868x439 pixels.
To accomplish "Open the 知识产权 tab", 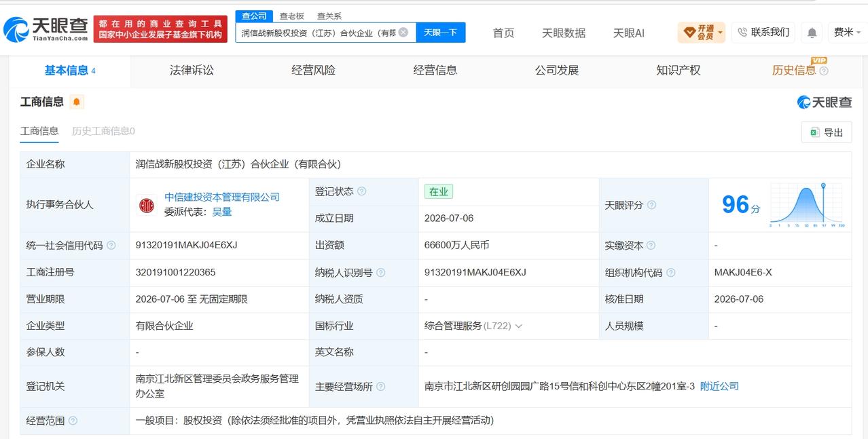I will coord(679,70).
